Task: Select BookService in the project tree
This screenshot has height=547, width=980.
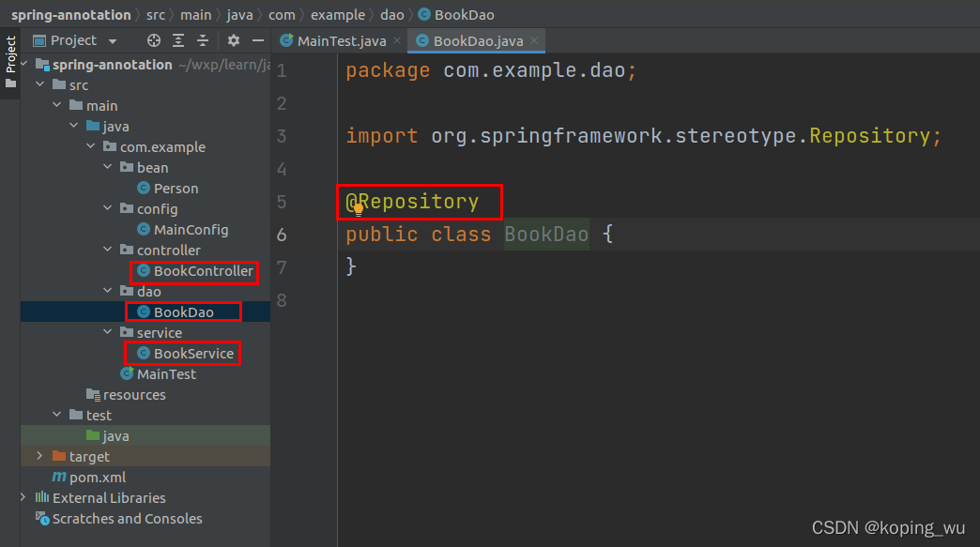Action: (193, 353)
